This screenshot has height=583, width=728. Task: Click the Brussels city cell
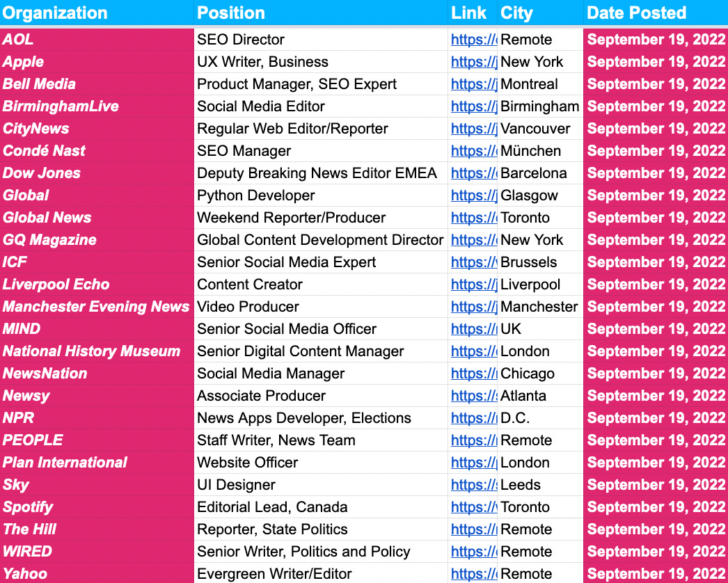click(x=540, y=262)
